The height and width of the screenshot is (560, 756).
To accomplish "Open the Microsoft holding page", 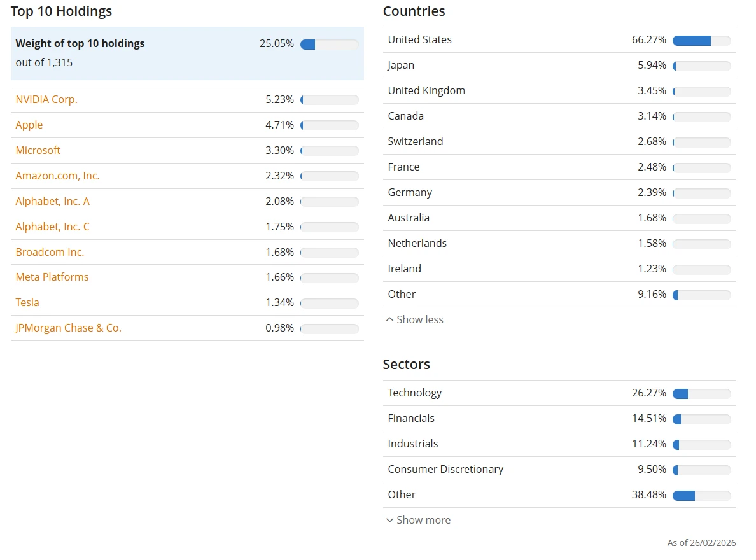I will coord(38,151).
